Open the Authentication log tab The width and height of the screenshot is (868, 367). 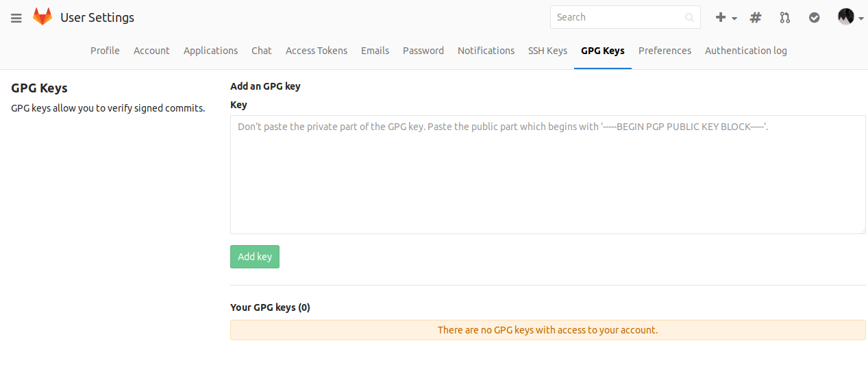point(745,51)
